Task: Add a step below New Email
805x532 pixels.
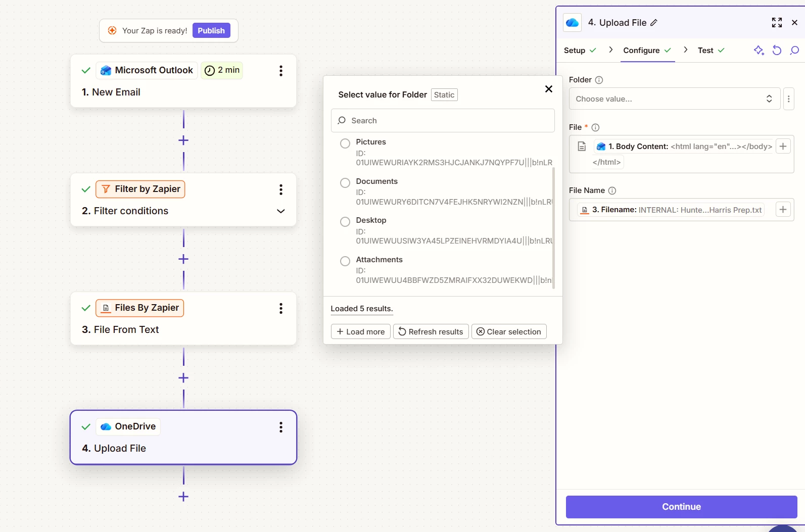Action: coord(183,140)
